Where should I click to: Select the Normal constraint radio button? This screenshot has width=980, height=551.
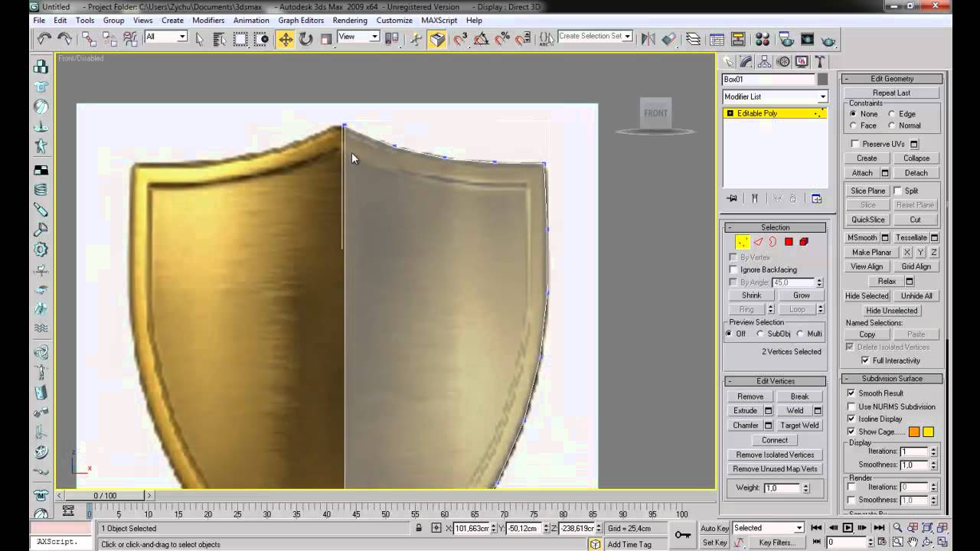(x=892, y=126)
